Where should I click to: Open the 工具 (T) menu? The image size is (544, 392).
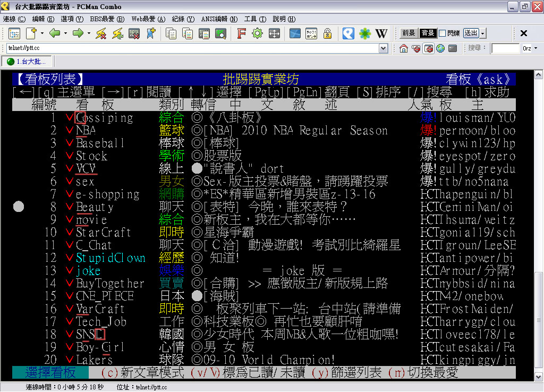[255, 19]
